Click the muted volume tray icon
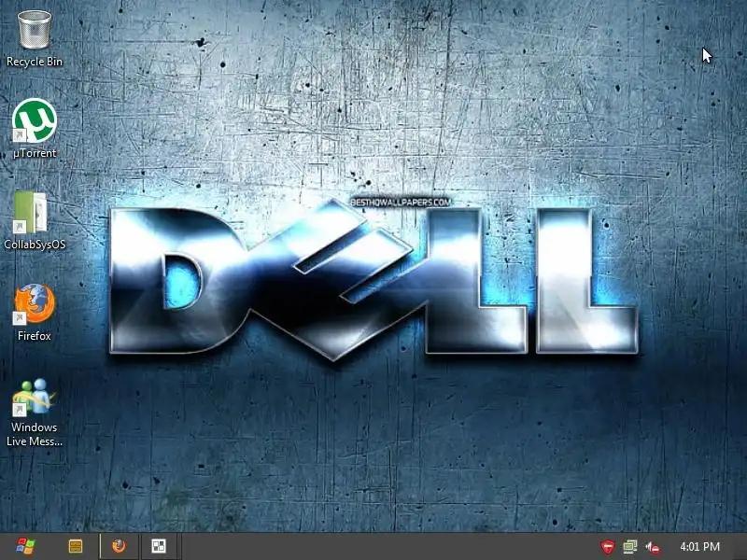Viewport: 747px width, 560px height. 652,547
